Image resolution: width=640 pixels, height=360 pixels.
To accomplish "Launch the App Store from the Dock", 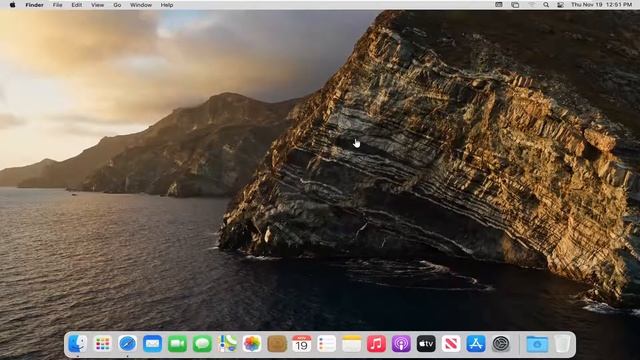I will (x=476, y=344).
